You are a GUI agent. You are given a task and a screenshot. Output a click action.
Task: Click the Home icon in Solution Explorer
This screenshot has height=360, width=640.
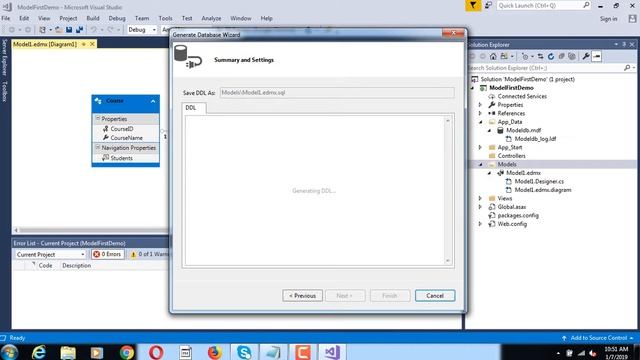coord(493,56)
